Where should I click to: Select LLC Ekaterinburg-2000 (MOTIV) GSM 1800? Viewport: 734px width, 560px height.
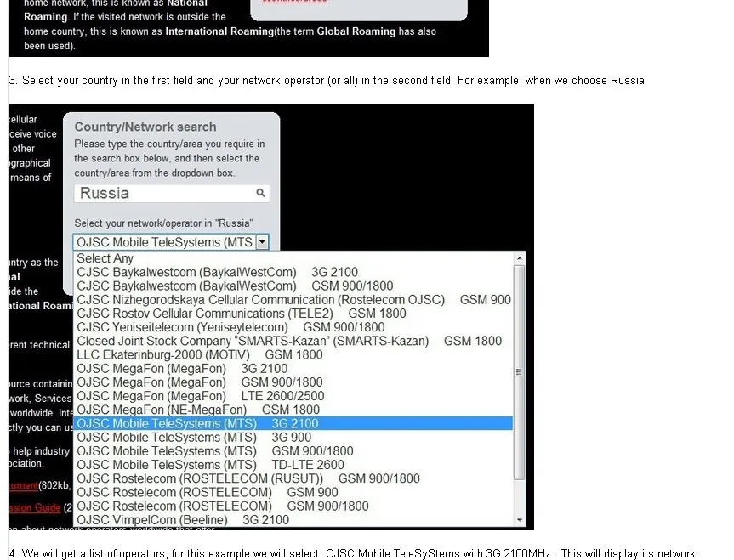click(293, 354)
